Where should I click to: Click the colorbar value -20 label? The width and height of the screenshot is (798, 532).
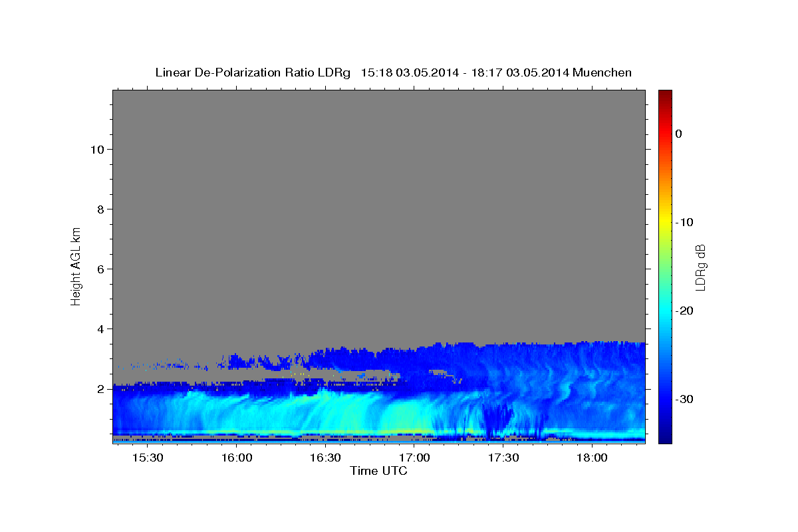pos(685,311)
